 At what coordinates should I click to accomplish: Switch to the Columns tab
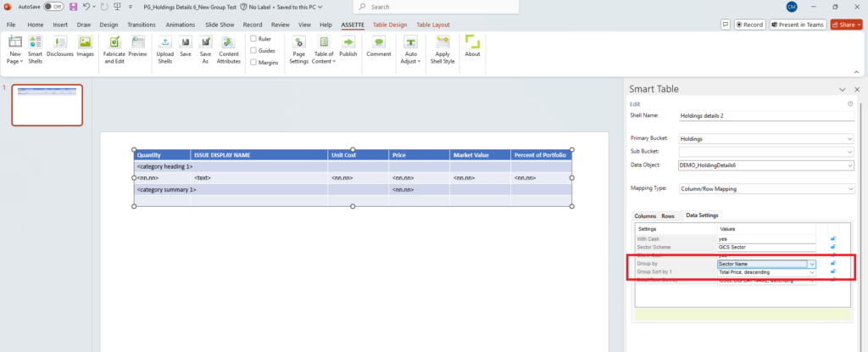[x=645, y=216]
